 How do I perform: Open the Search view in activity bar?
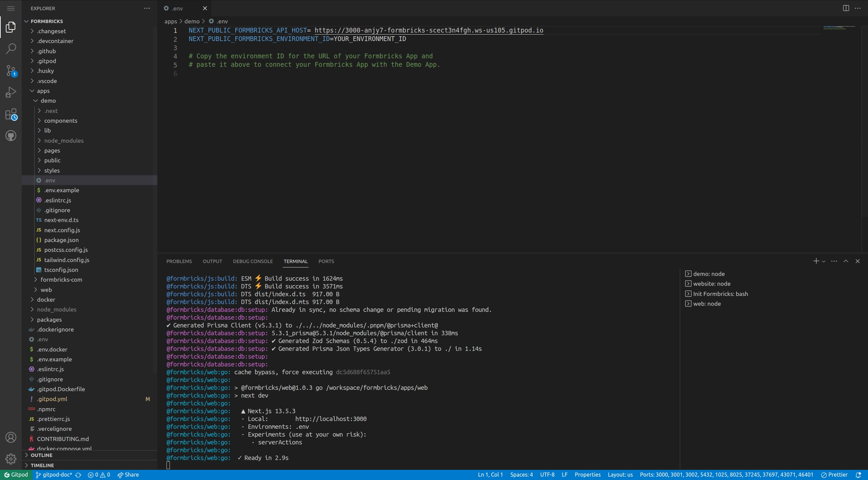point(11,49)
